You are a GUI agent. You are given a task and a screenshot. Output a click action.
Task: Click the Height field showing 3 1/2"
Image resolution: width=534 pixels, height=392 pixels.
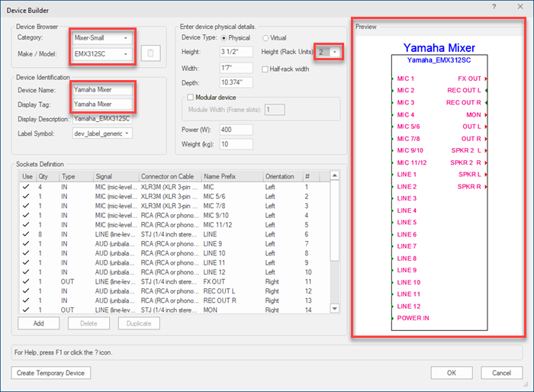(x=236, y=52)
